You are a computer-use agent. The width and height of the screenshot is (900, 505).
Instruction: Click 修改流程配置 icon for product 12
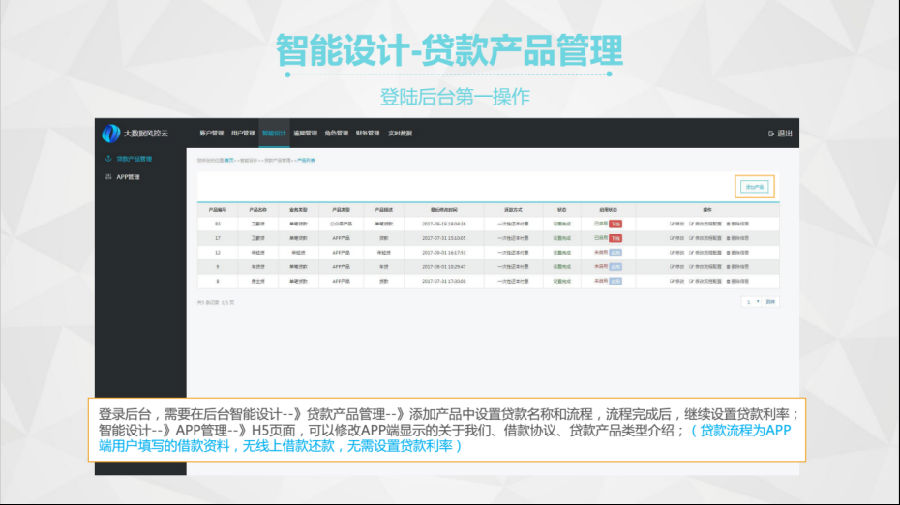coord(691,253)
